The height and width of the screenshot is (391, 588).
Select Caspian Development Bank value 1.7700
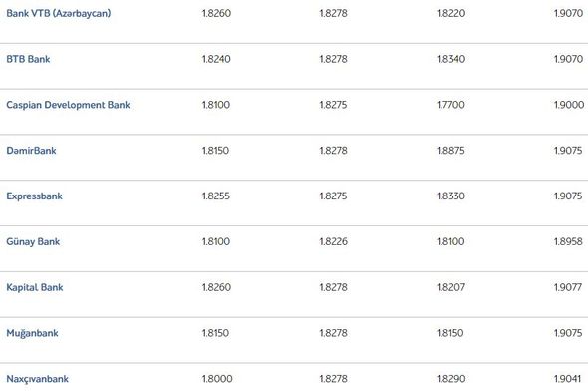click(450, 105)
